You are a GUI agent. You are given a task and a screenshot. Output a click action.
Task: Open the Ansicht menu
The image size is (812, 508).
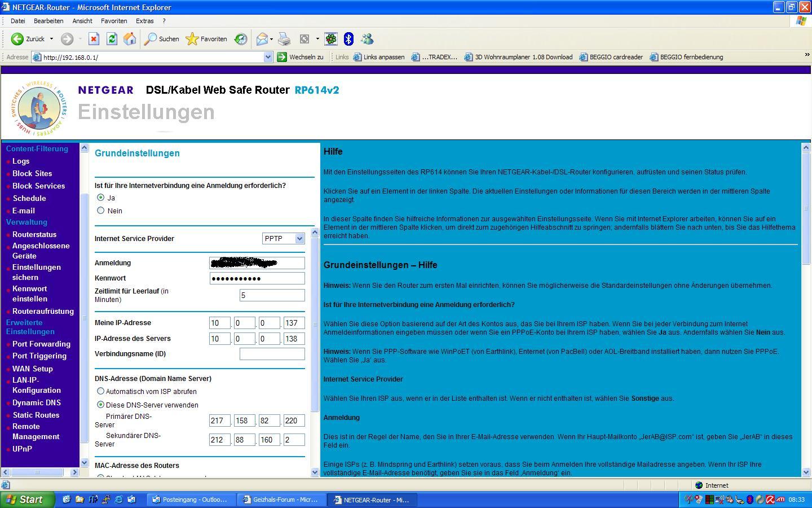pos(82,21)
